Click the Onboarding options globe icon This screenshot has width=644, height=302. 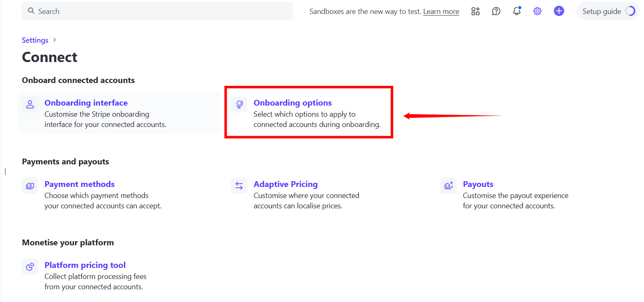[x=239, y=104]
